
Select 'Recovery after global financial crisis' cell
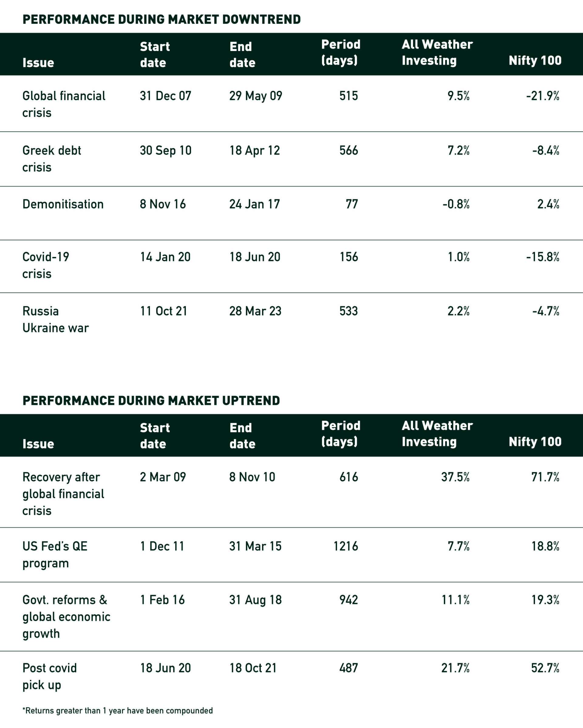click(63, 494)
